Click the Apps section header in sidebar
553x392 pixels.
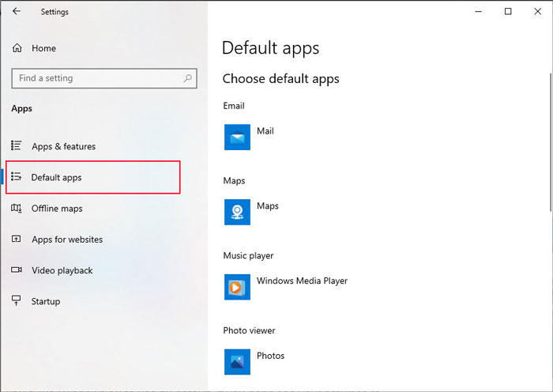pos(22,109)
